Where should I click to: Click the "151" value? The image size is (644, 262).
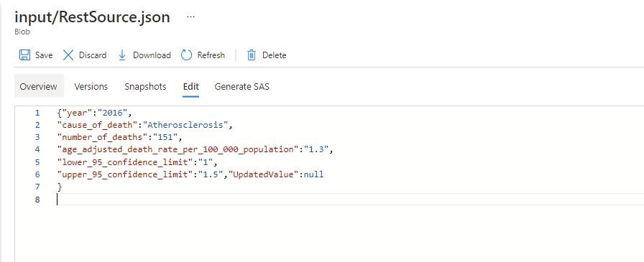point(165,137)
